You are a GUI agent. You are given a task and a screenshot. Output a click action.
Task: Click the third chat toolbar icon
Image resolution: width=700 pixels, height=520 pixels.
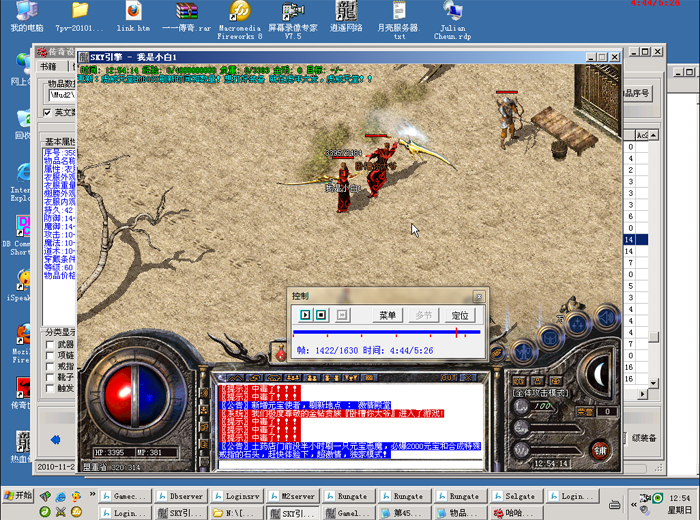[274, 378]
